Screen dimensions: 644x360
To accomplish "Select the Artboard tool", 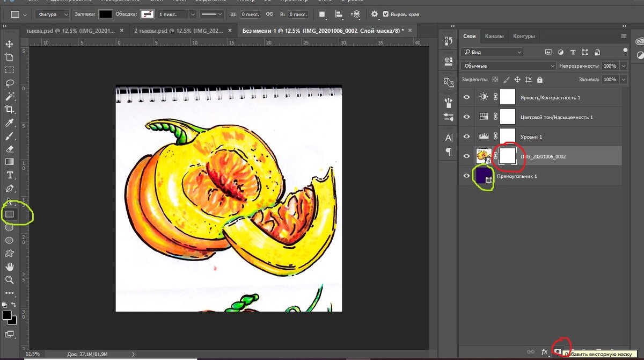I will [9, 57].
